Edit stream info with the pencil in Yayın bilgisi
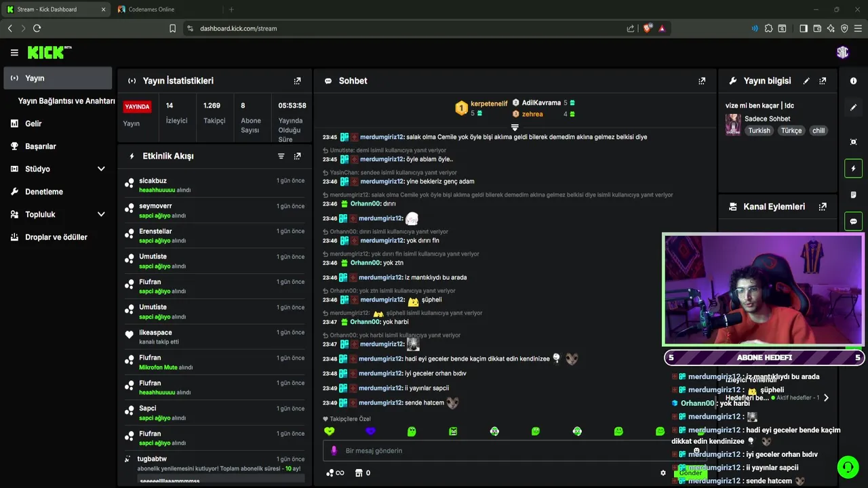The image size is (868, 488). pyautogui.click(x=806, y=81)
